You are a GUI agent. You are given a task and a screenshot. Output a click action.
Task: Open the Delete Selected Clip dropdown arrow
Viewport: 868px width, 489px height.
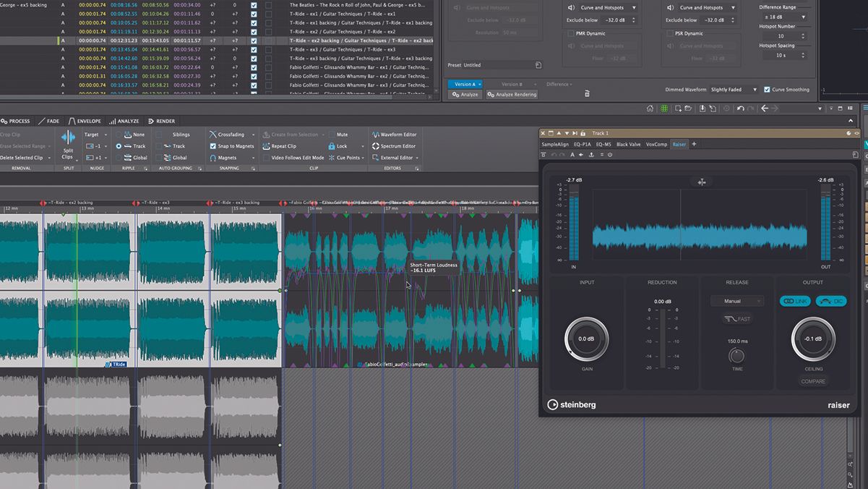(x=49, y=158)
